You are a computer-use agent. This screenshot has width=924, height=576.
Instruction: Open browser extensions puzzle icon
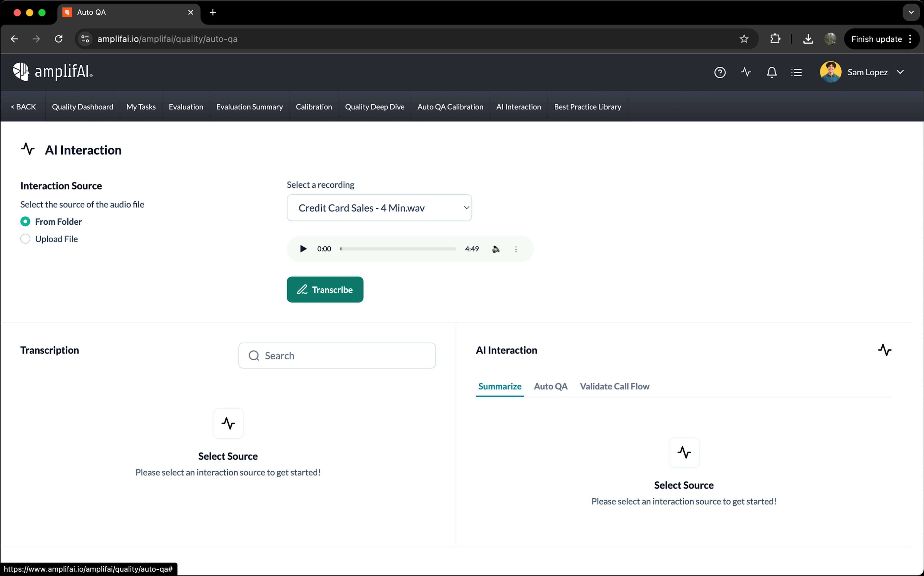(x=775, y=39)
